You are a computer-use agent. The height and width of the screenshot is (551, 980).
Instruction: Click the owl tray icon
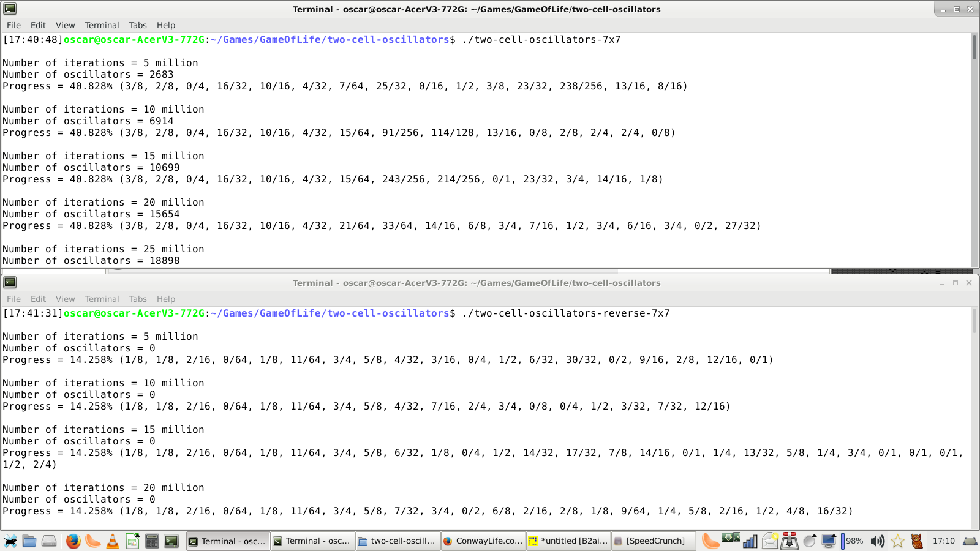click(x=917, y=541)
